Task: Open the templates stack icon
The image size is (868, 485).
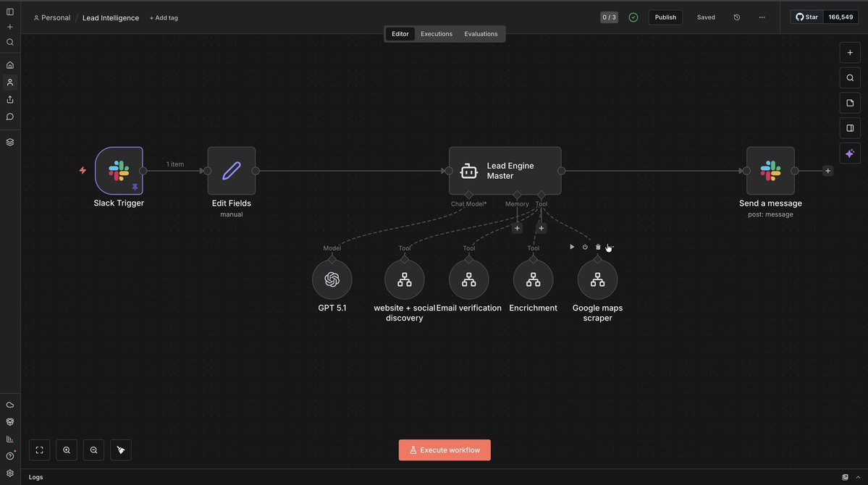Action: [10, 143]
